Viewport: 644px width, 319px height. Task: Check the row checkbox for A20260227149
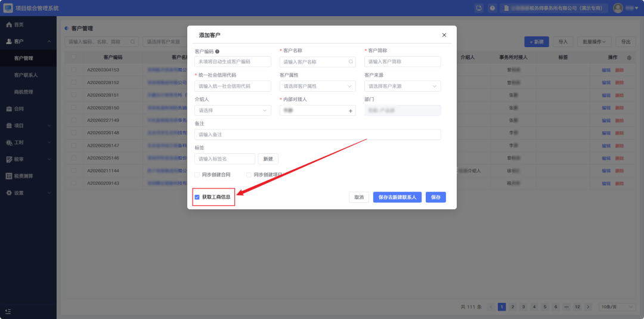click(x=73, y=120)
